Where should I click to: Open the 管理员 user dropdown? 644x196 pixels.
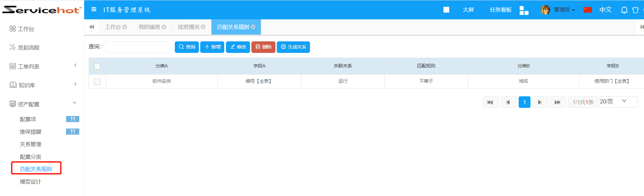[563, 10]
